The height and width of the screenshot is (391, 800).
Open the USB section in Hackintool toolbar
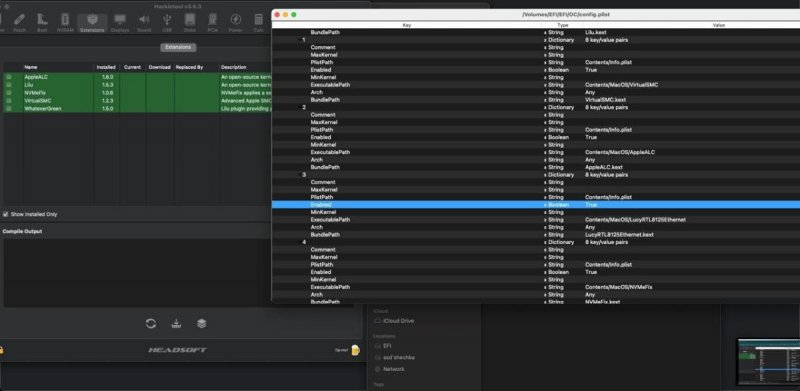(x=167, y=23)
